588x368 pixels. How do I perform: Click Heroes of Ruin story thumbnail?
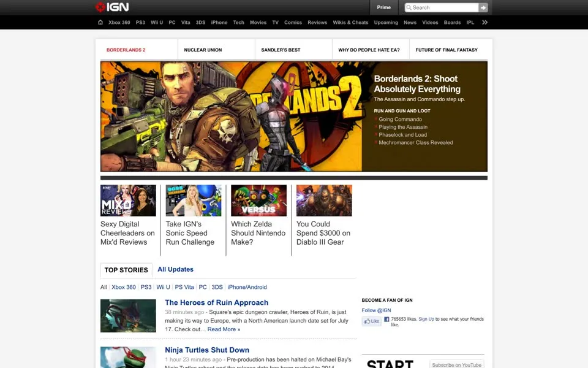click(128, 316)
